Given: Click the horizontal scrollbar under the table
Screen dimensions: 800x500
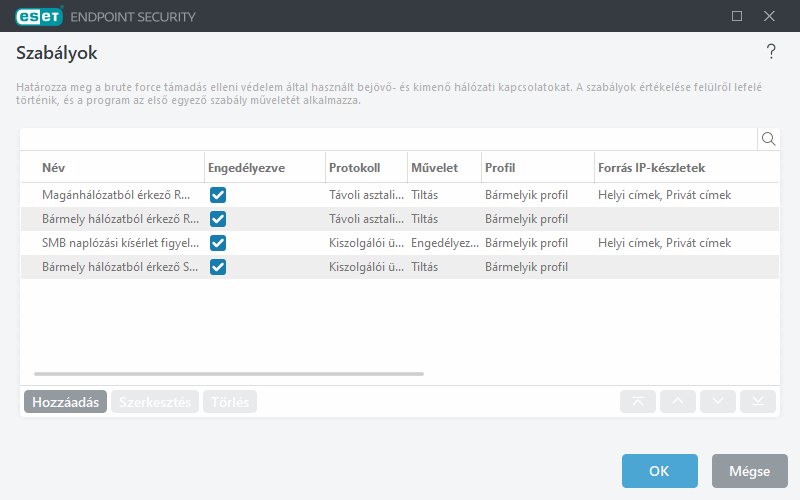Looking at the screenshot, I should 228,374.
